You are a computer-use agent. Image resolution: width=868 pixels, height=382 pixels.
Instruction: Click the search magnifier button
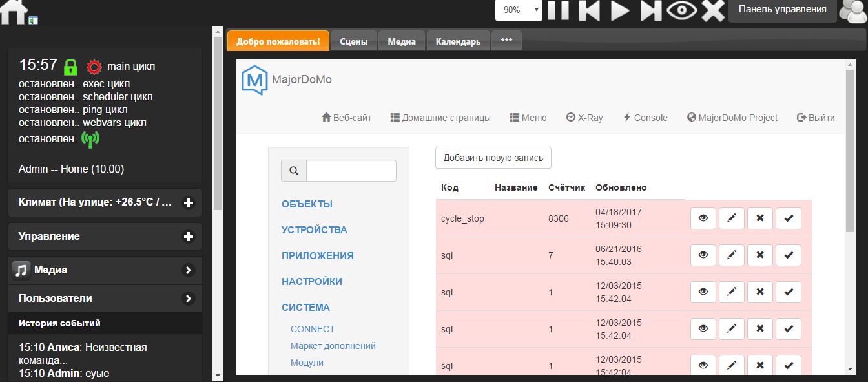tap(294, 171)
